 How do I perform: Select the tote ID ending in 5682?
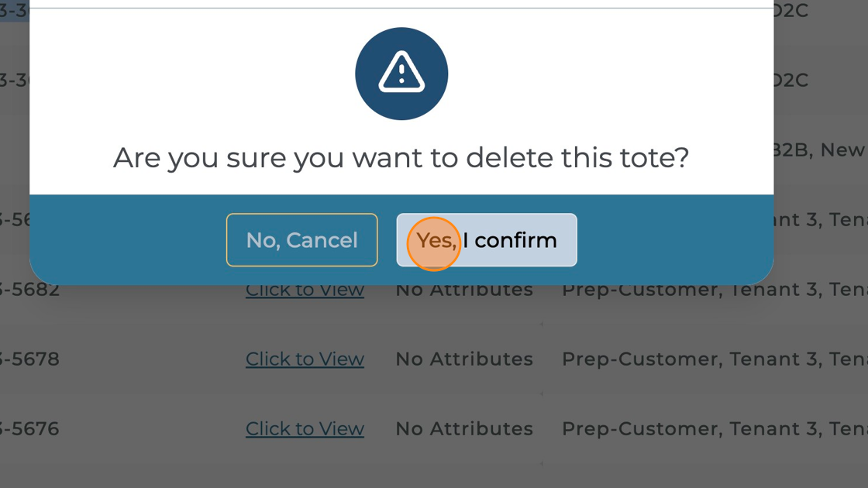(x=31, y=290)
